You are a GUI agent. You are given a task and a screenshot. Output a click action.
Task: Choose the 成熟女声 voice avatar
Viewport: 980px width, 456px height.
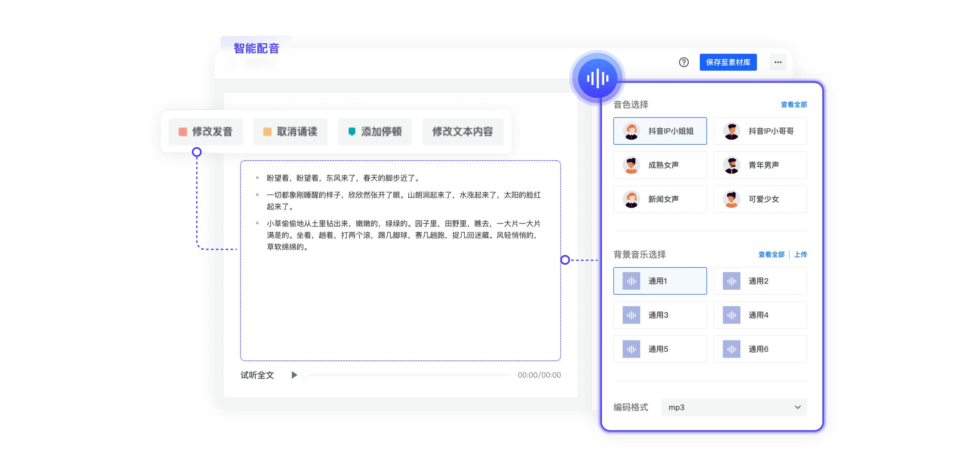[631, 165]
